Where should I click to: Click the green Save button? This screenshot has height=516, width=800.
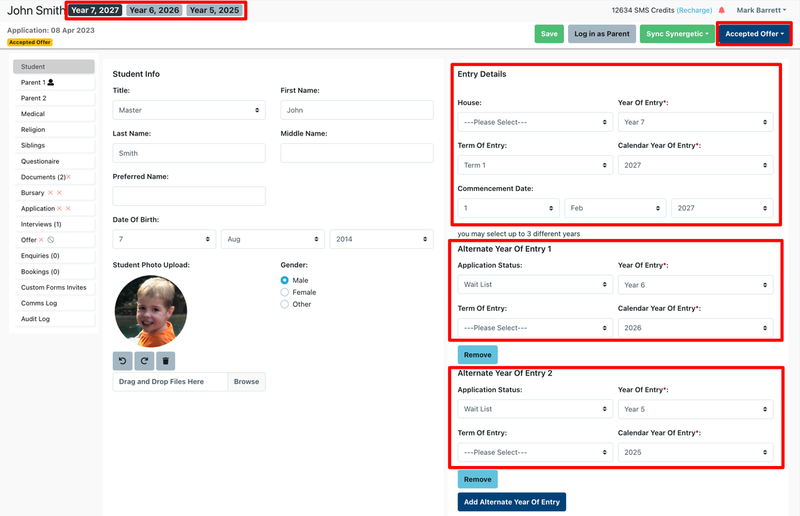549,34
